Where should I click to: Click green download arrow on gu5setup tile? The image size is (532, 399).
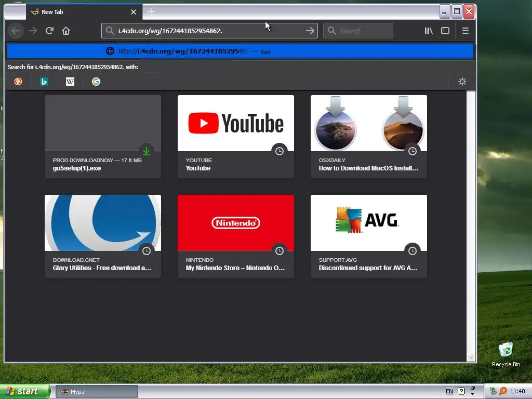coord(146,151)
